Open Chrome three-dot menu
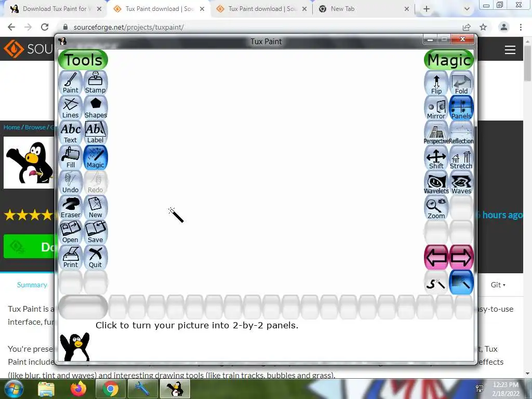532x399 pixels. click(x=521, y=27)
